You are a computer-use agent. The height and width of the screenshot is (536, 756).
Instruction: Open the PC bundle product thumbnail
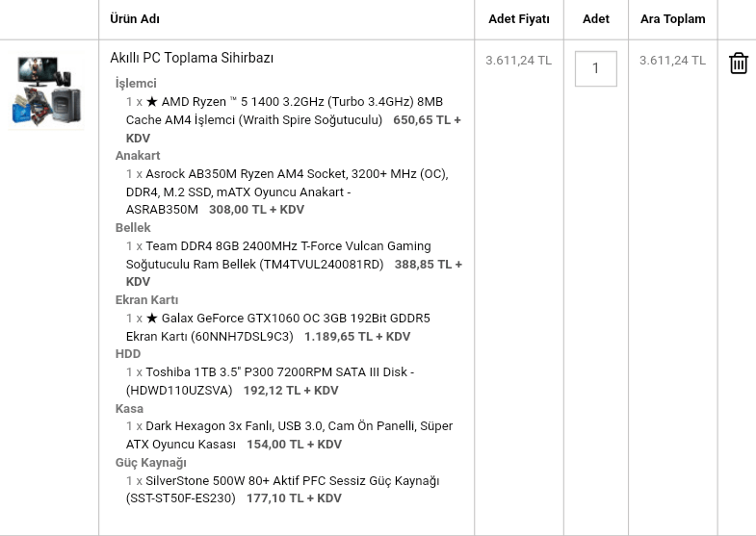(x=46, y=91)
